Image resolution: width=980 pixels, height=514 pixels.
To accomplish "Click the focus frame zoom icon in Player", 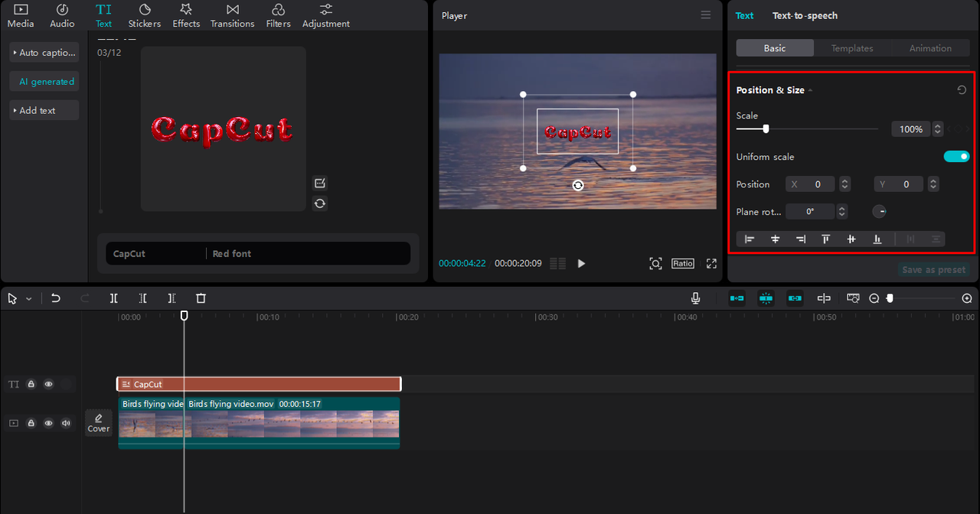I will 655,263.
